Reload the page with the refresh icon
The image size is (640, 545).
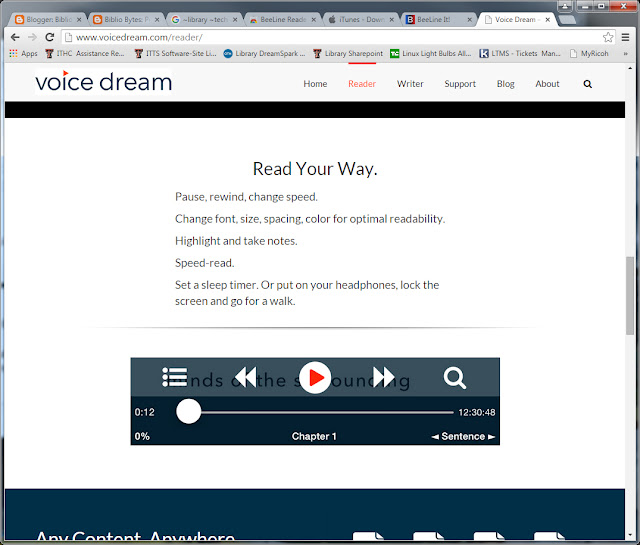tap(49, 37)
